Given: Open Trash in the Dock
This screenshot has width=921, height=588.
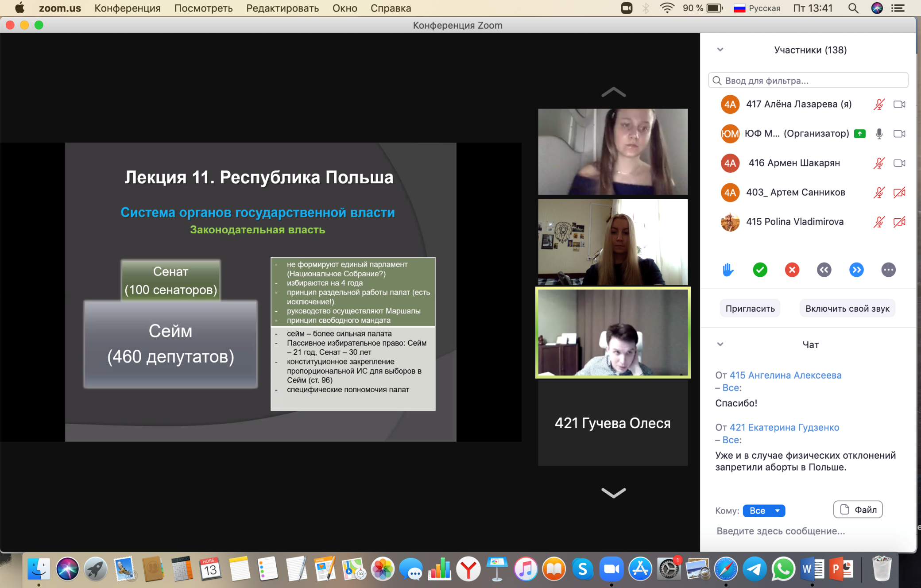Looking at the screenshot, I should (x=882, y=568).
